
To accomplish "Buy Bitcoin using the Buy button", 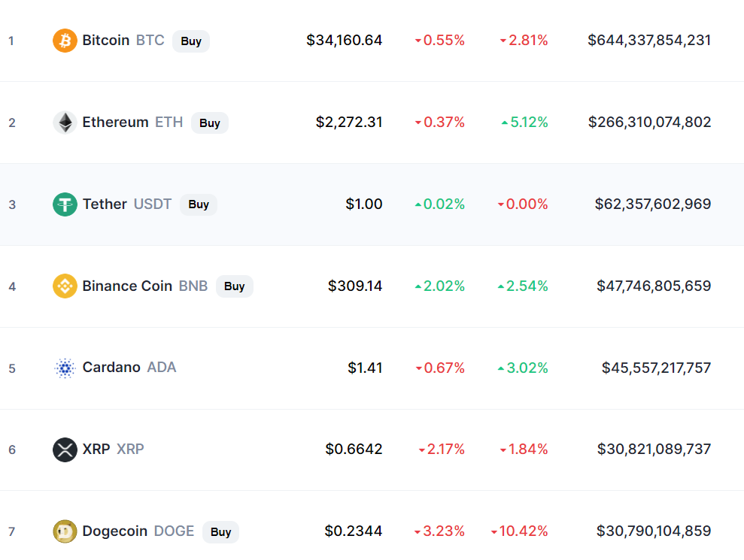I will click(191, 41).
